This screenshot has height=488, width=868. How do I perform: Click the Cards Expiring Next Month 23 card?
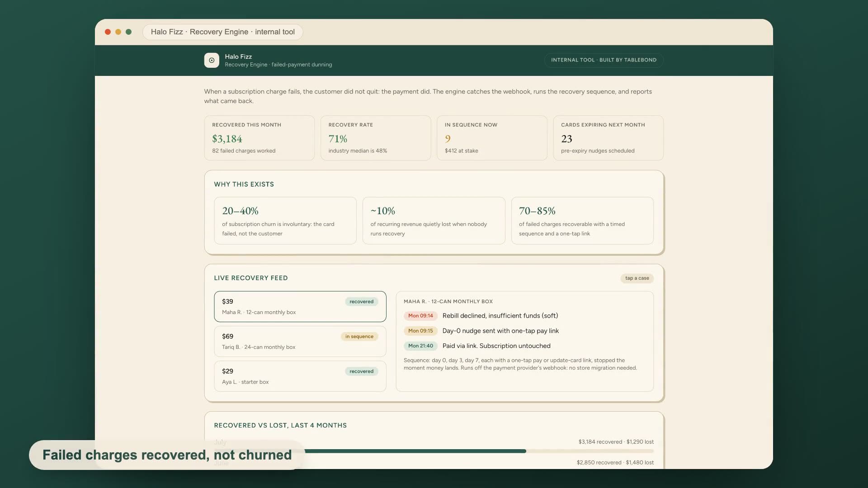tap(609, 138)
